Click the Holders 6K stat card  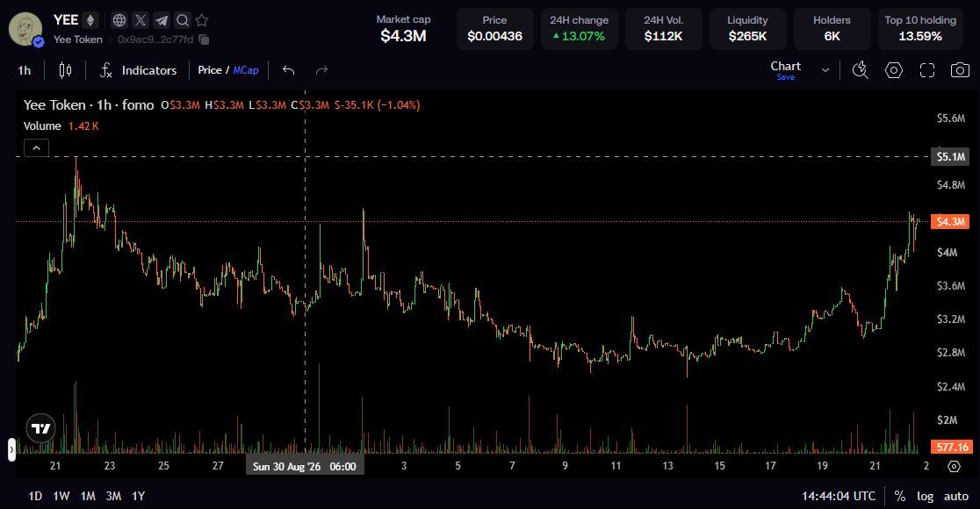point(832,29)
